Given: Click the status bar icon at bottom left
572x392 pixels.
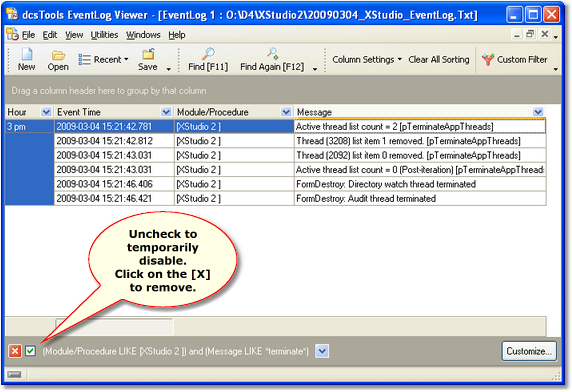Looking at the screenshot, I should click(x=14, y=374).
